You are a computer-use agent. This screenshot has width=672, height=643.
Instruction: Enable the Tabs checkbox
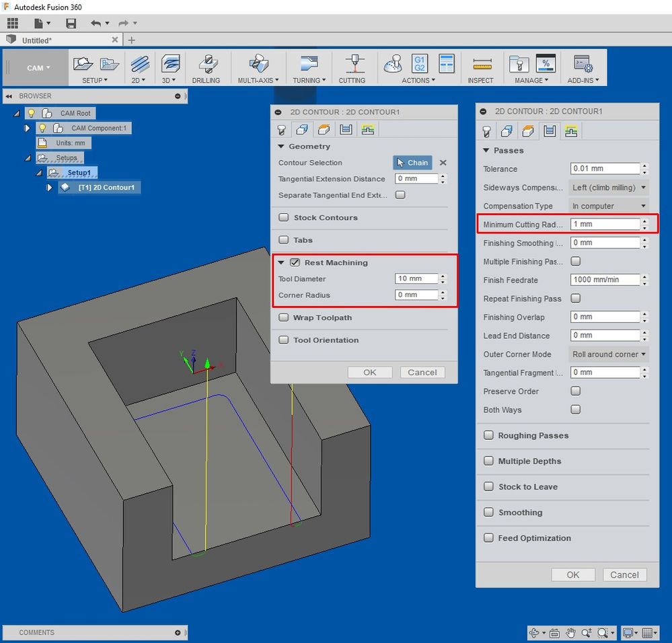(x=284, y=239)
